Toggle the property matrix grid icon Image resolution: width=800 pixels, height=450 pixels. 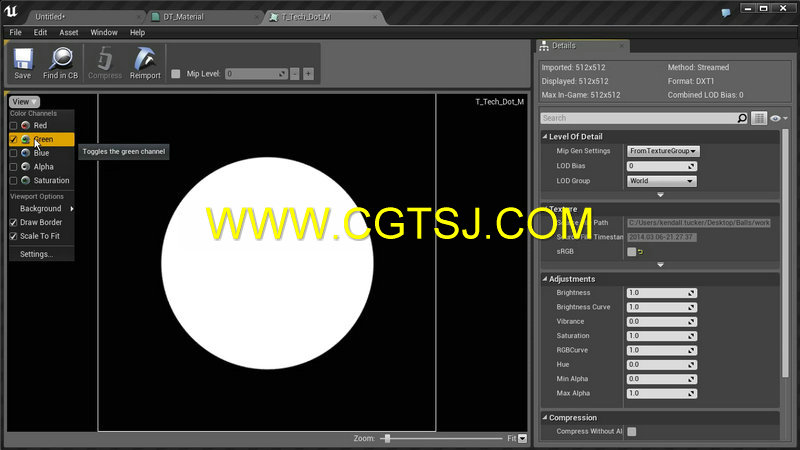pos(759,118)
